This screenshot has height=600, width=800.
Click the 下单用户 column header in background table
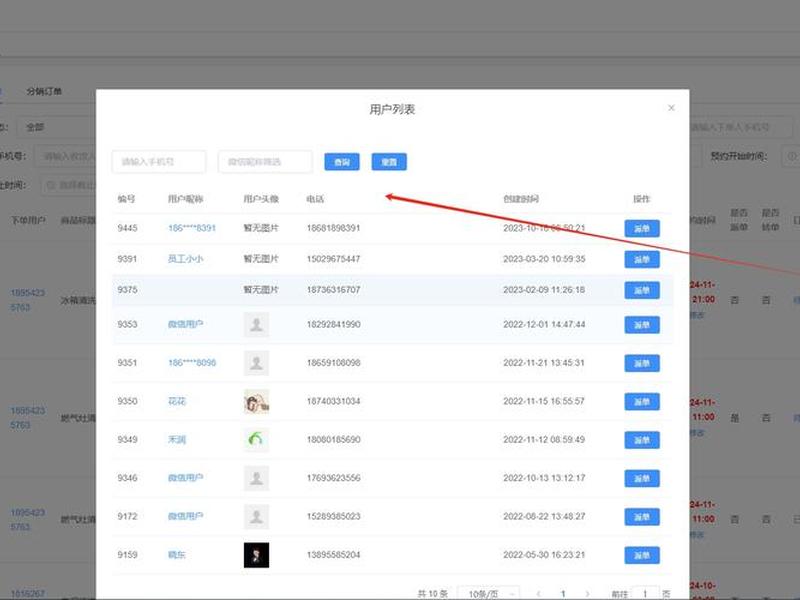[x=29, y=220]
